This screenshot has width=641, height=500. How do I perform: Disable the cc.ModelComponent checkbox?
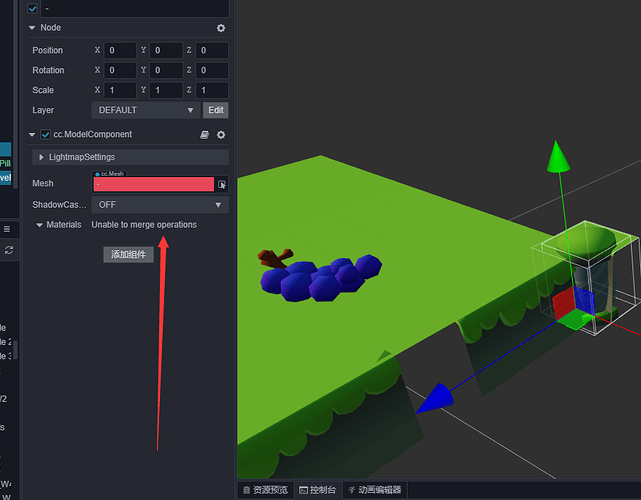(45, 135)
